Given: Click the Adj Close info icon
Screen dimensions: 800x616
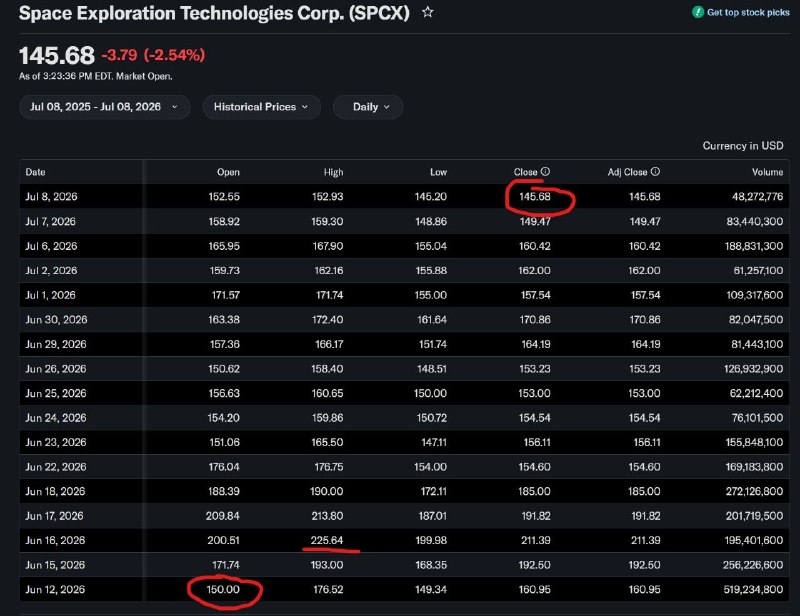Looking at the screenshot, I should tap(656, 171).
